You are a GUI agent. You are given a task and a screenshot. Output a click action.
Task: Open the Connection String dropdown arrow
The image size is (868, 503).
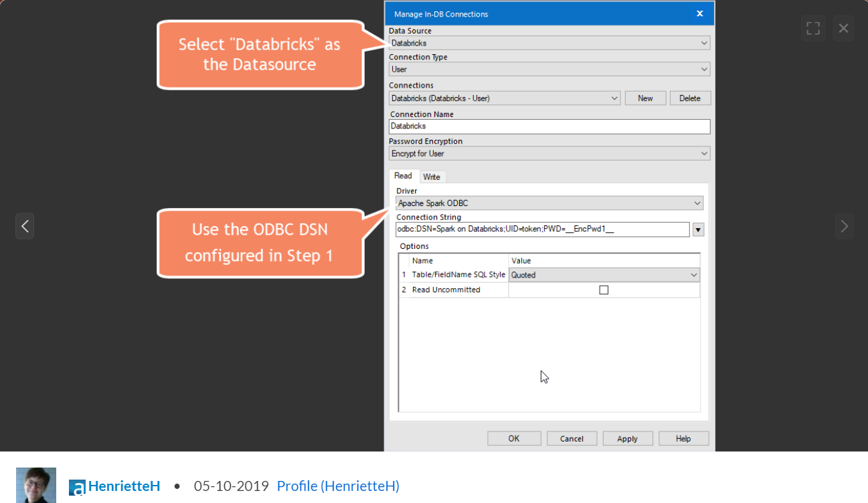[698, 229]
